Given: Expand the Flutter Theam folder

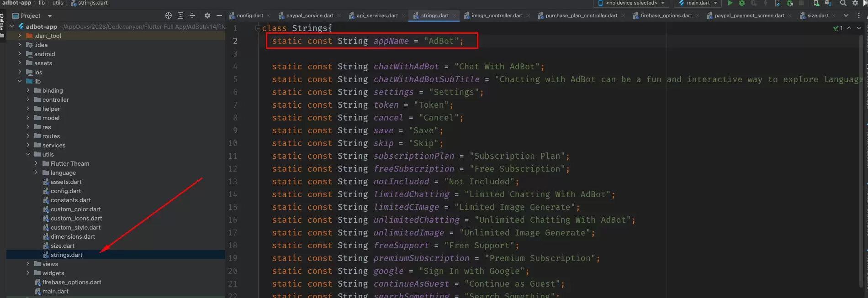Looking at the screenshot, I should point(36,163).
